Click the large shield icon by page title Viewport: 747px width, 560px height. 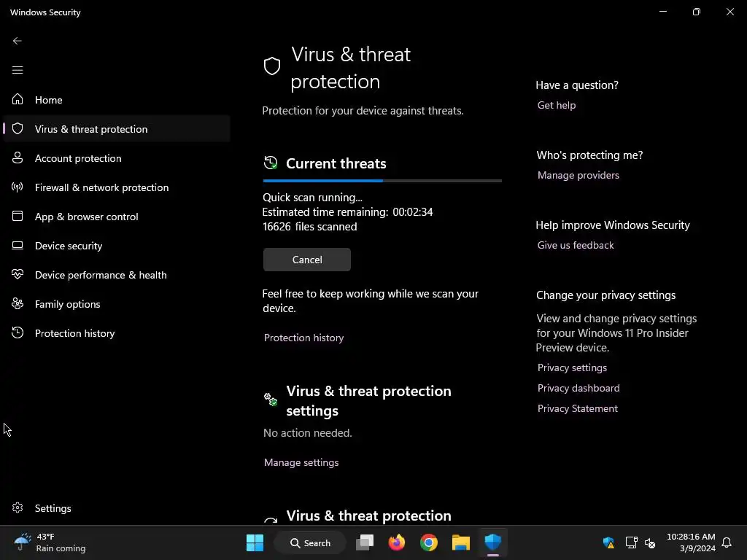(x=272, y=66)
